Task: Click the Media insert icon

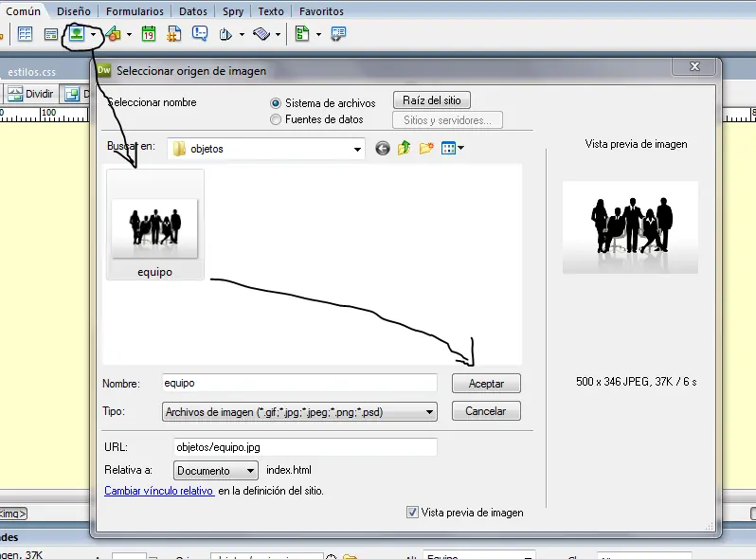Action: click(x=114, y=34)
